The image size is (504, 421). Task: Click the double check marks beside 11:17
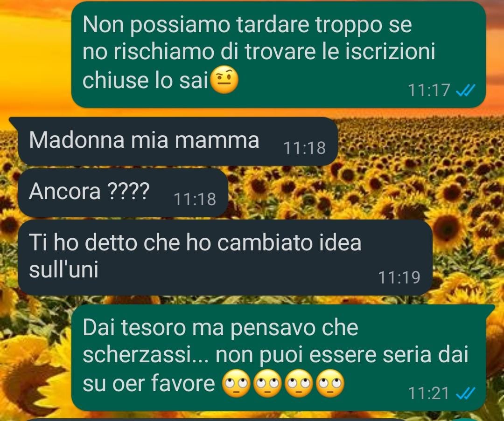465,90
